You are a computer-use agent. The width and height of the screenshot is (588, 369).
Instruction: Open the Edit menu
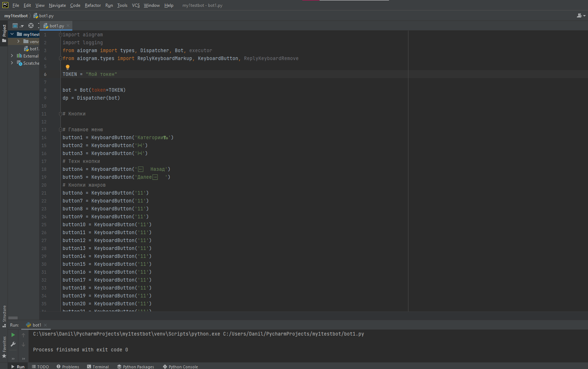click(27, 5)
